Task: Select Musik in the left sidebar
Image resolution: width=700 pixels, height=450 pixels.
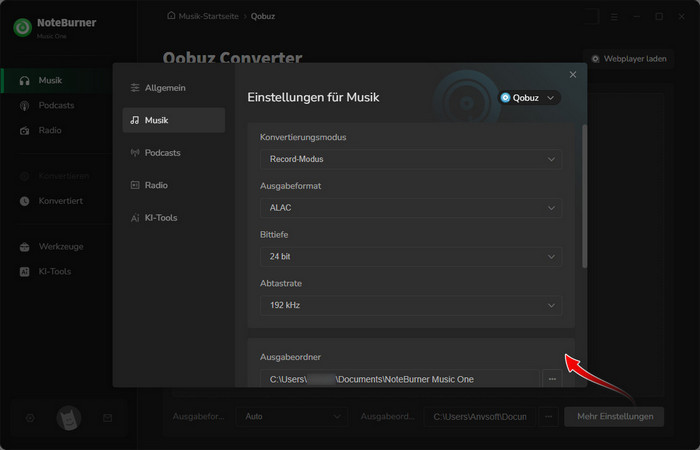Action: pos(56,80)
